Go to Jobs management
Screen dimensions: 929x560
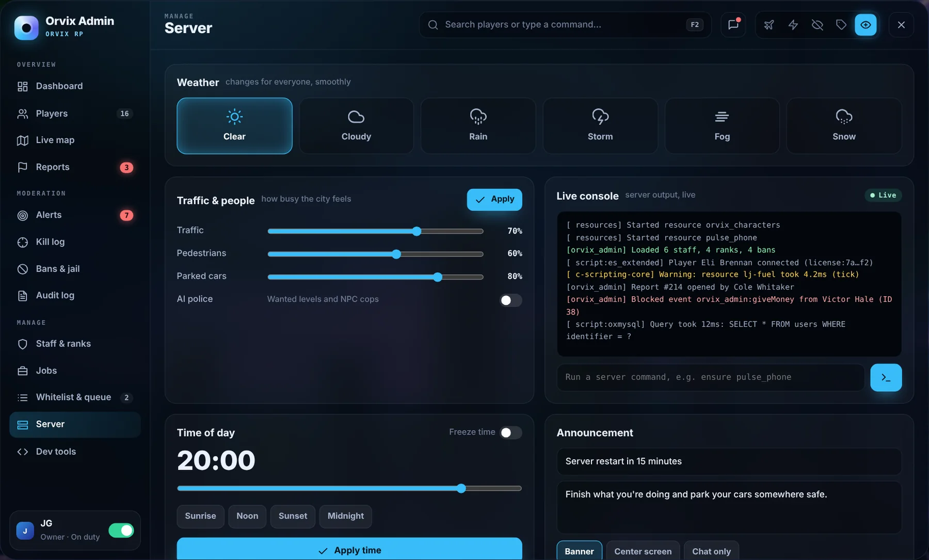click(x=75, y=371)
